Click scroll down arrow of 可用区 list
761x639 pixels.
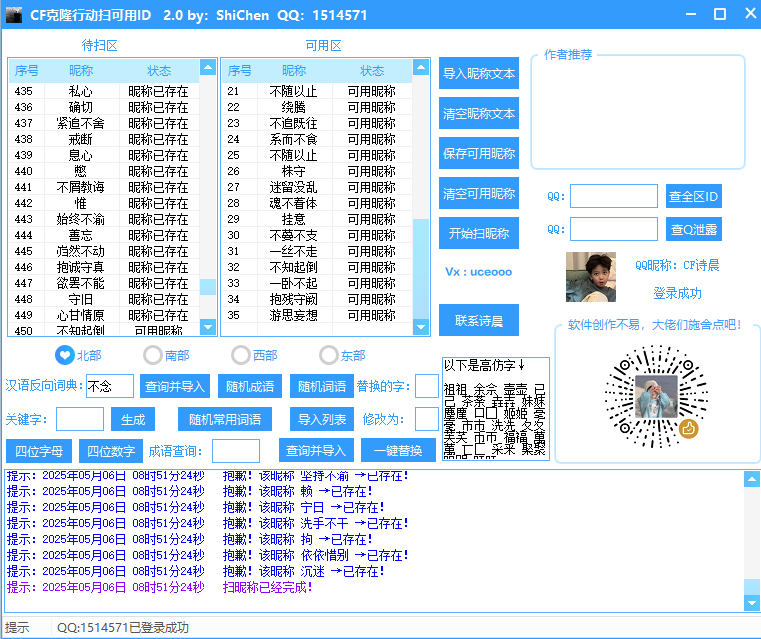point(421,327)
